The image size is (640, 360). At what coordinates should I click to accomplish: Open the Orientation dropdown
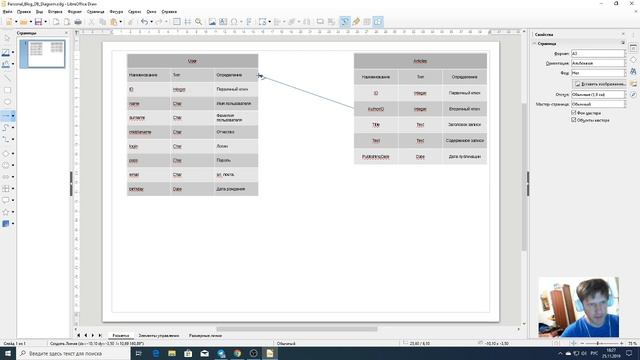coord(598,63)
